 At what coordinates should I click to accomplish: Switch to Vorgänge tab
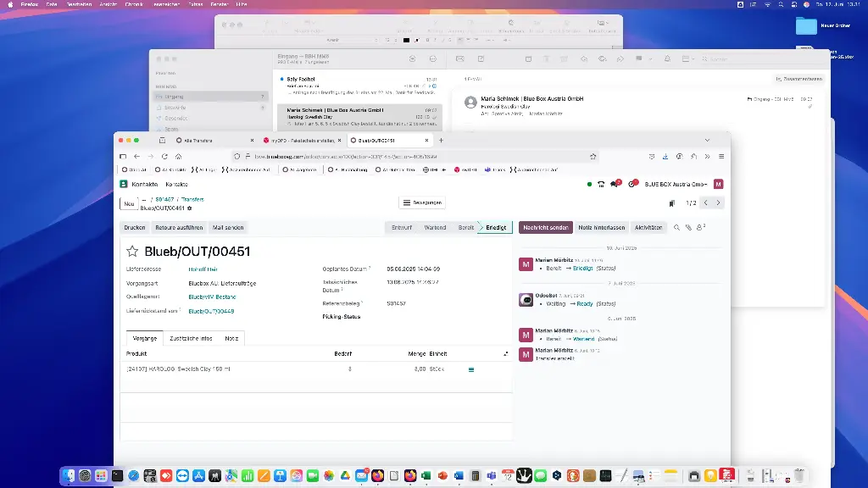(144, 338)
